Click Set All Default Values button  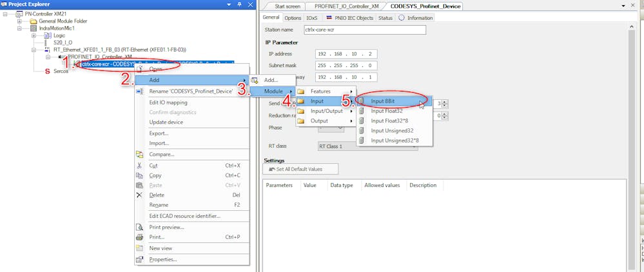click(x=300, y=169)
